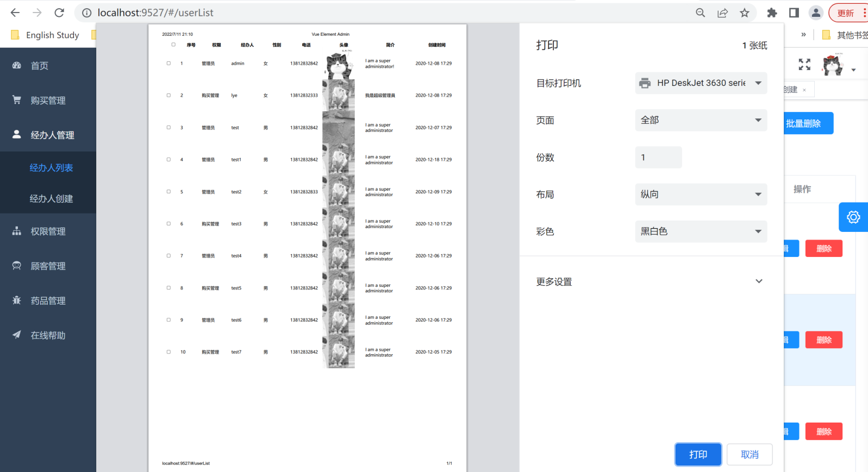Open blue settings gear panel
Viewport: 868px width, 472px height.
[853, 217]
